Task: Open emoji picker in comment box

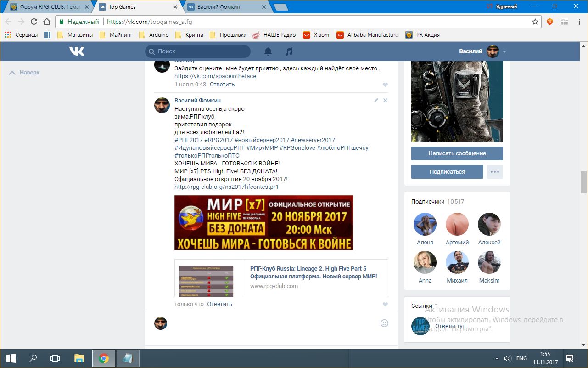Action: pos(385,323)
